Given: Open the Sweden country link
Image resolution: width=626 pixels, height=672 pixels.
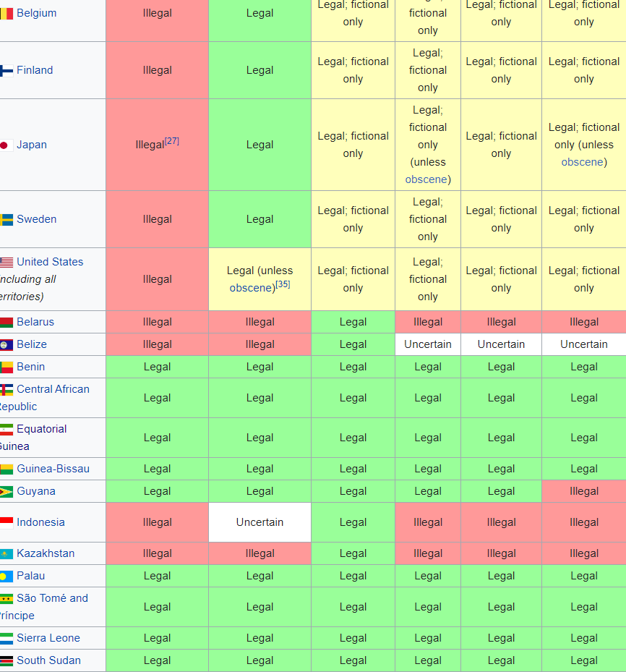Looking at the screenshot, I should click(36, 219).
